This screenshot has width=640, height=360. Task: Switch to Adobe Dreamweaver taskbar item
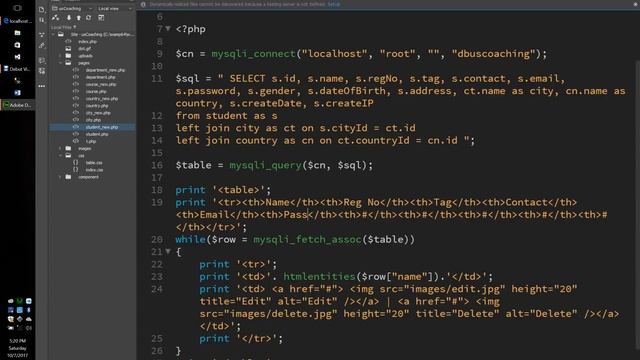point(17,105)
